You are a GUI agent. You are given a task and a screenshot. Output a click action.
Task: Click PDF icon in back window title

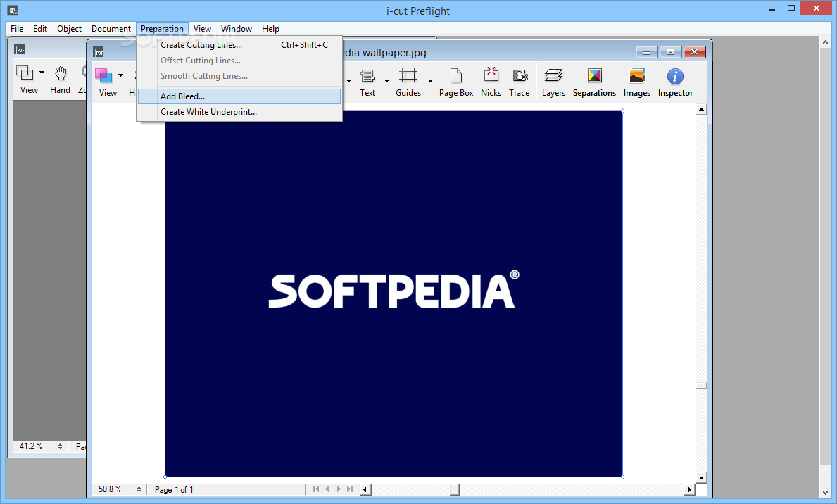click(20, 50)
